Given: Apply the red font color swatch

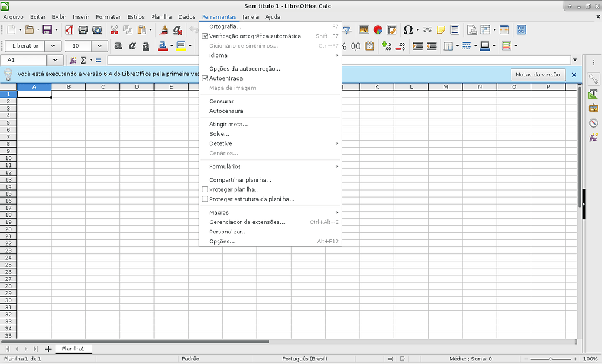Looking at the screenshot, I should coord(162,46).
